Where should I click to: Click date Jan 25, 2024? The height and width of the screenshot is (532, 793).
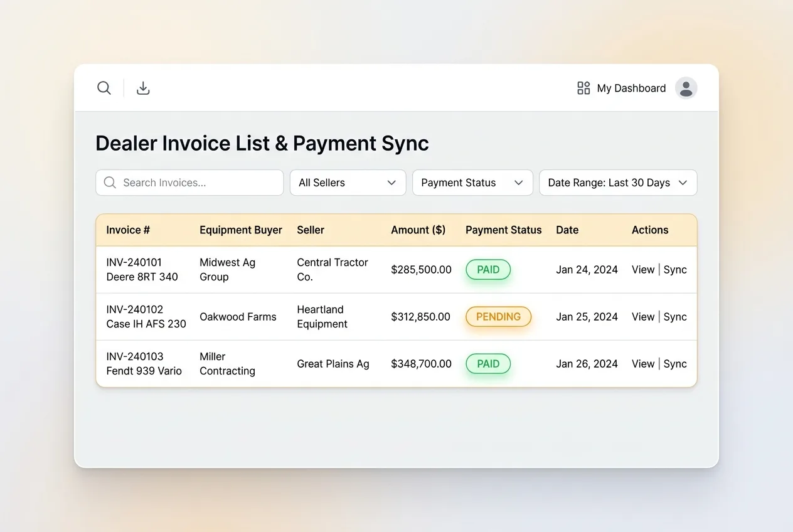click(x=587, y=317)
